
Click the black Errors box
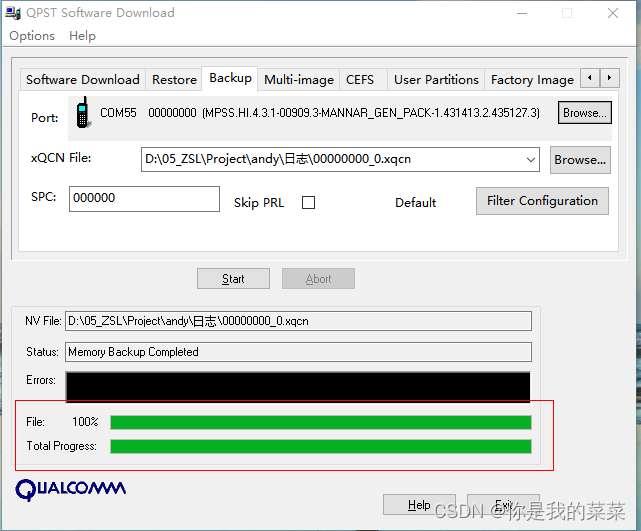[298, 387]
